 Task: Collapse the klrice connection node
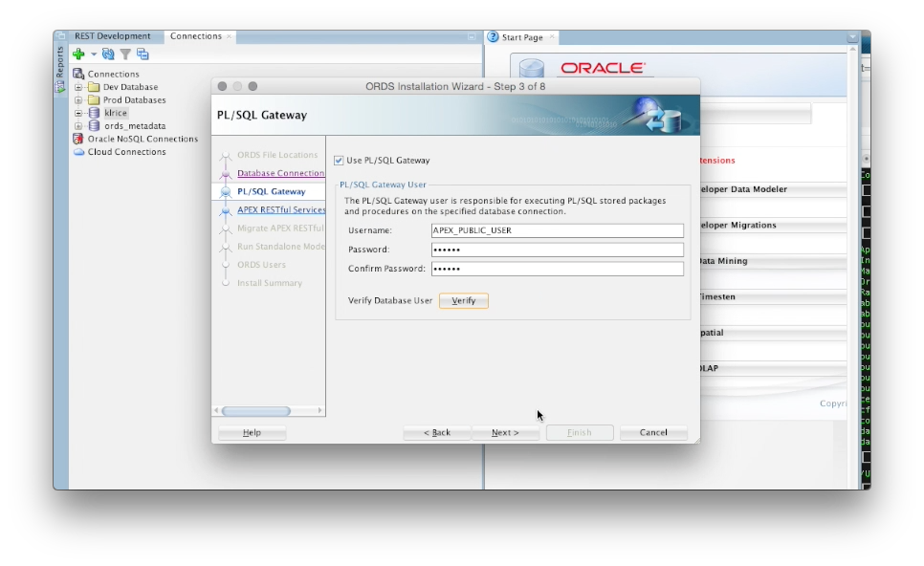pyautogui.click(x=77, y=113)
